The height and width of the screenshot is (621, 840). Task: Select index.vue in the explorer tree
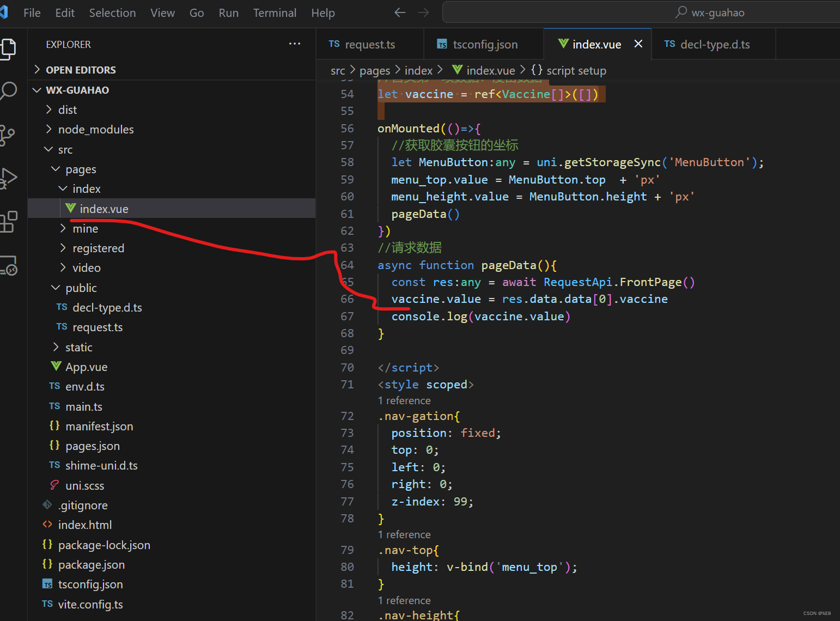coord(172,209)
